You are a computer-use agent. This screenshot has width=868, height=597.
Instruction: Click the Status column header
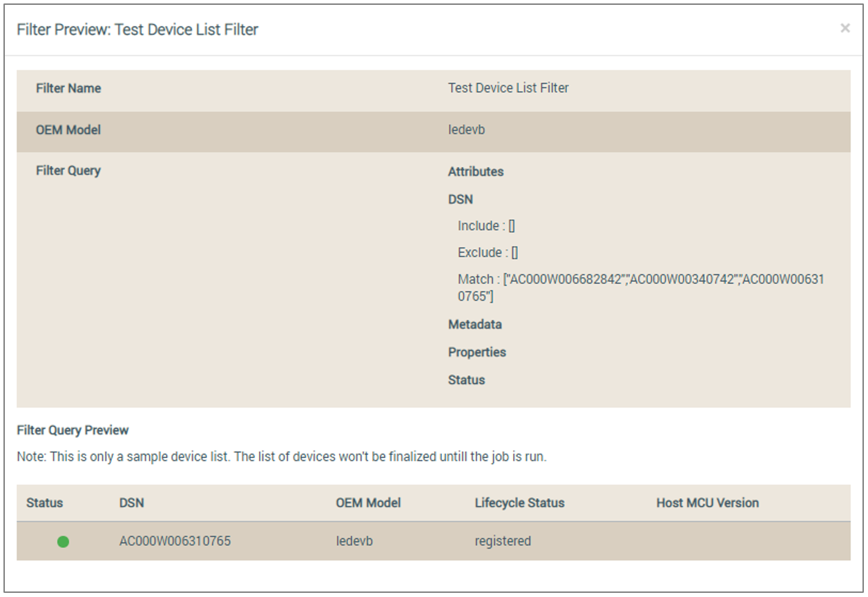click(45, 503)
